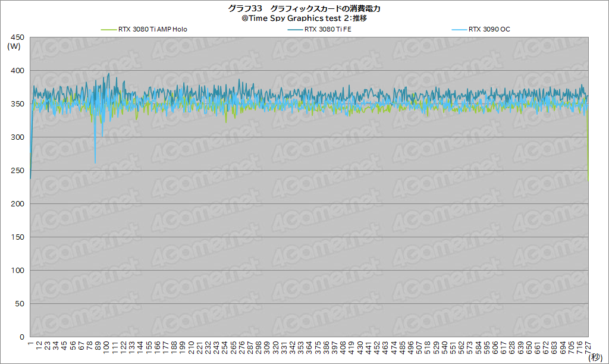Click the y-axis value 150
The image size is (609, 364).
click(17, 237)
